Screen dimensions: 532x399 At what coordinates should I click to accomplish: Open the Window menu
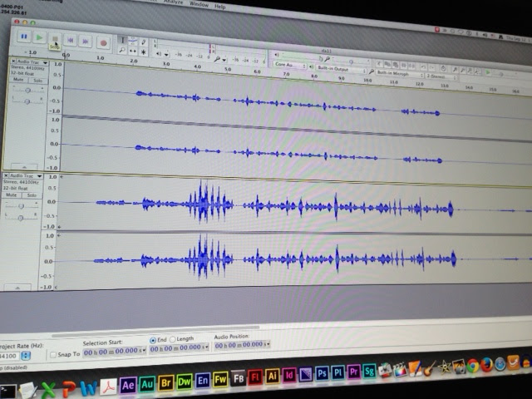pyautogui.click(x=199, y=4)
